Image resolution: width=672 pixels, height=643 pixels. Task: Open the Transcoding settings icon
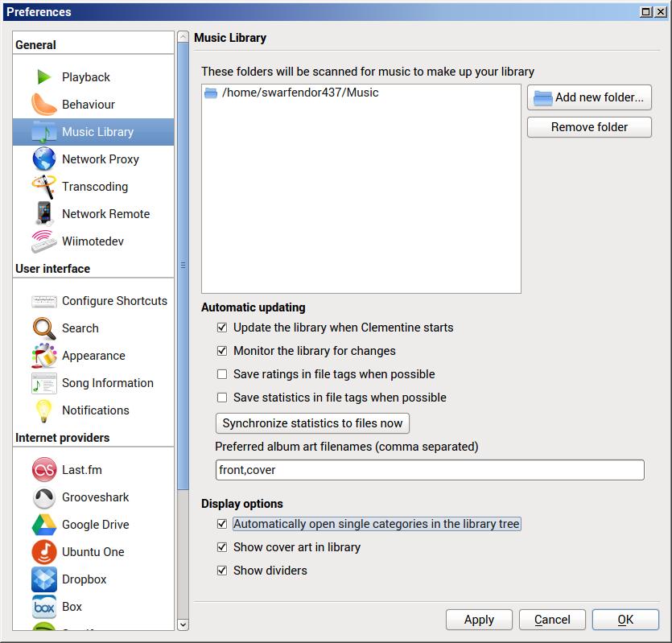[x=43, y=187]
